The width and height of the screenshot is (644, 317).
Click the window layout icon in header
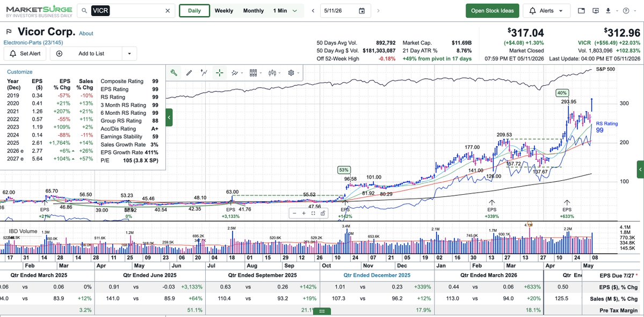point(581,11)
